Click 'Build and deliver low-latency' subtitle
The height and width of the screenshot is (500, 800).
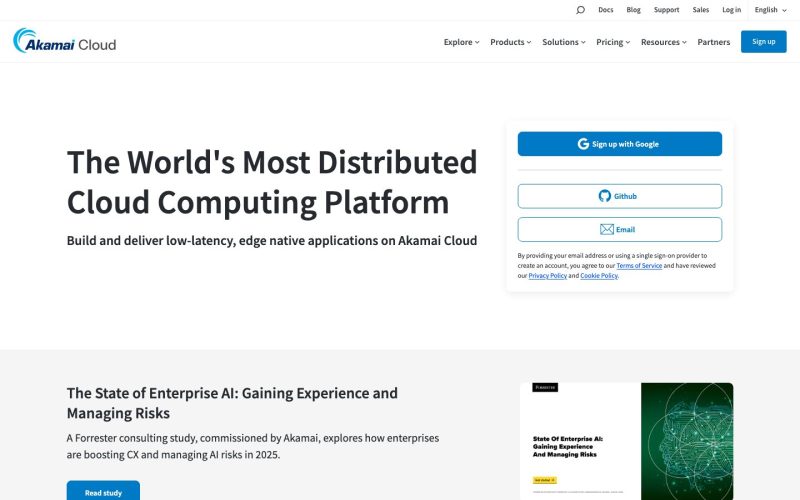click(x=272, y=240)
